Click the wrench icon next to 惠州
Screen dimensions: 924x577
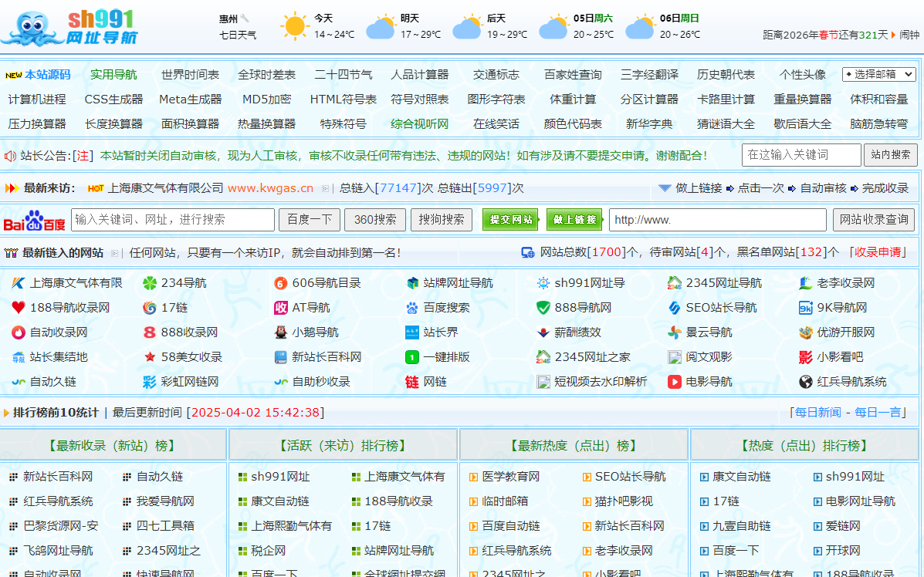(245, 19)
